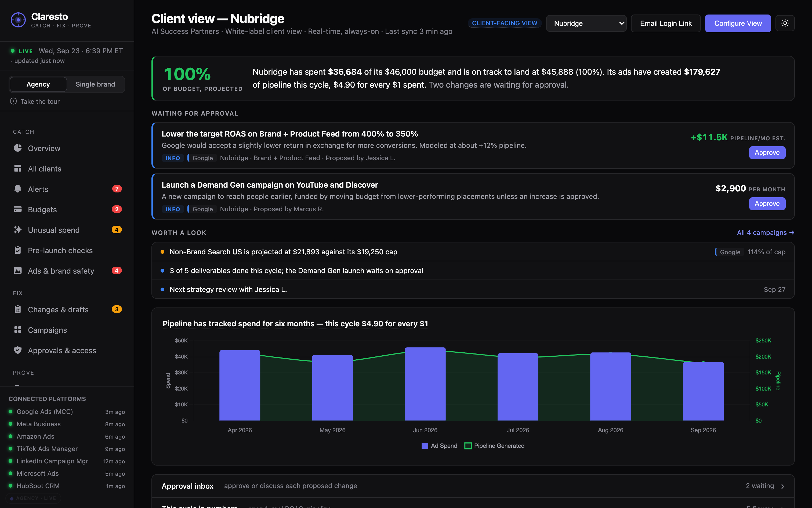Click Configure View button
The image size is (812, 508).
738,23
